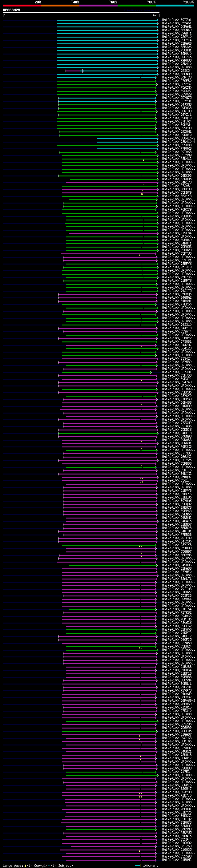This screenshot has height=868, width=197.
Task: Select hit label UniRef100_C5YN75
Action: [x=176, y=98]
